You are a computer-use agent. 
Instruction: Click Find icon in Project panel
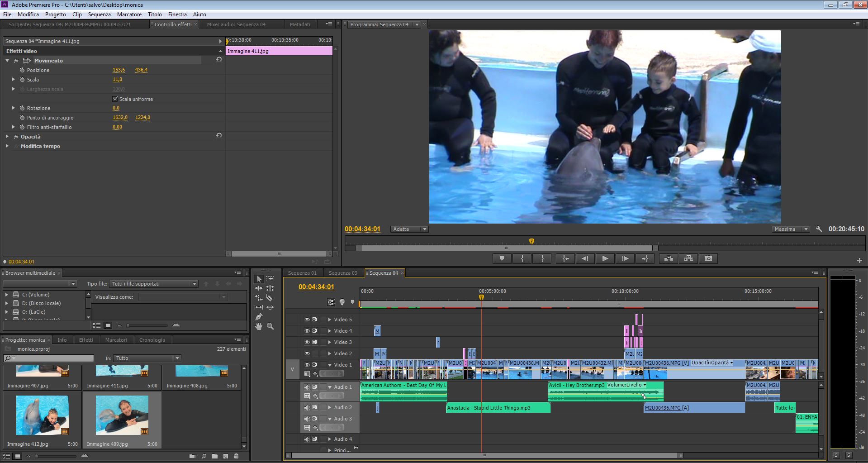coord(204,456)
